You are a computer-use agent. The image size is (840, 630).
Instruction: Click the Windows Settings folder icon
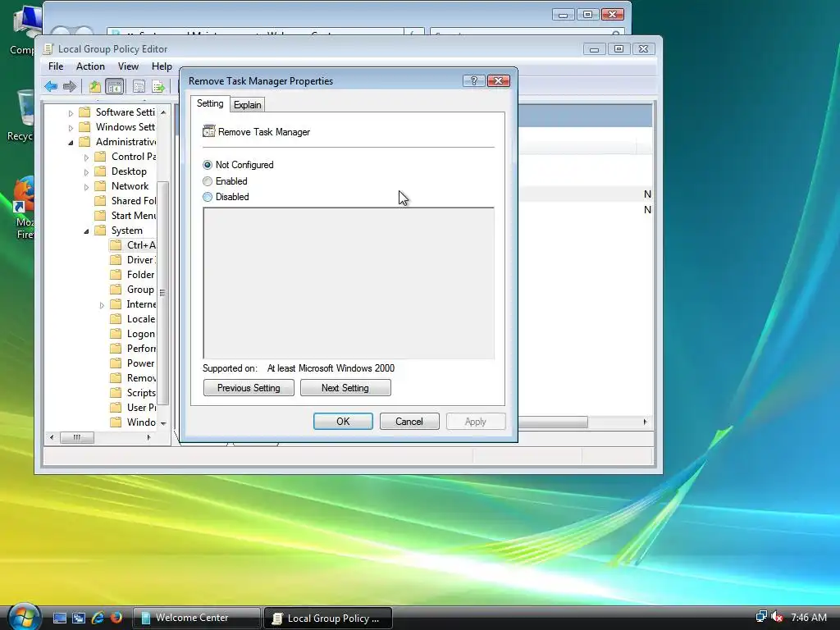(84, 127)
